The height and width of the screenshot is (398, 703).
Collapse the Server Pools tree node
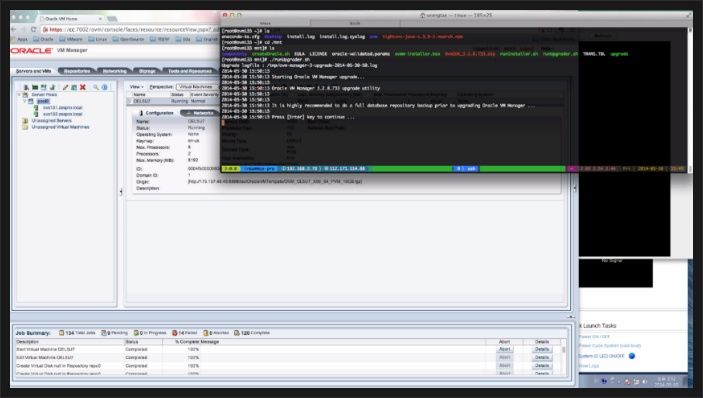(19, 95)
